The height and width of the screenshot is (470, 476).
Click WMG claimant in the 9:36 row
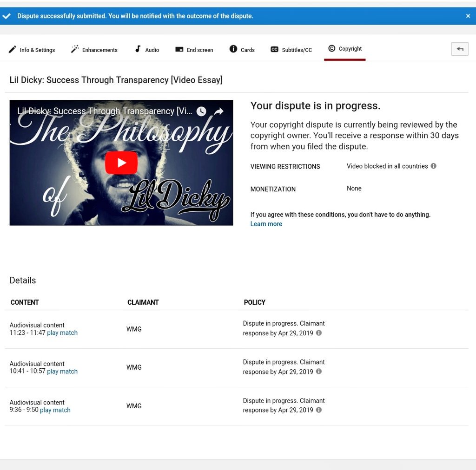(134, 406)
